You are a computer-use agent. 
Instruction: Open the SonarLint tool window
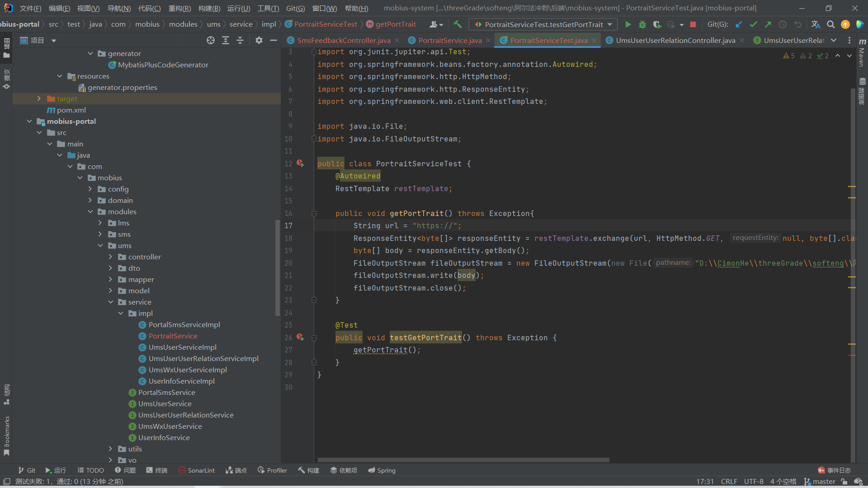pos(197,470)
